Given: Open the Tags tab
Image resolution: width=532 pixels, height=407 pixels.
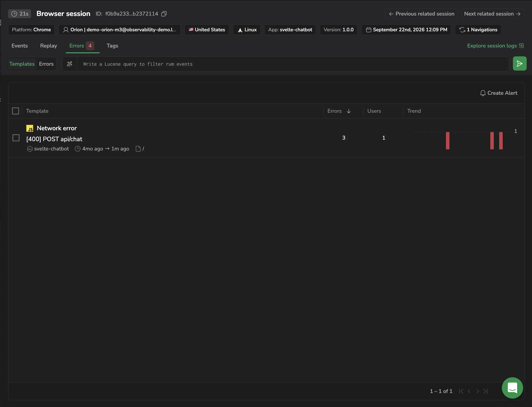Looking at the screenshot, I should [x=112, y=46].
